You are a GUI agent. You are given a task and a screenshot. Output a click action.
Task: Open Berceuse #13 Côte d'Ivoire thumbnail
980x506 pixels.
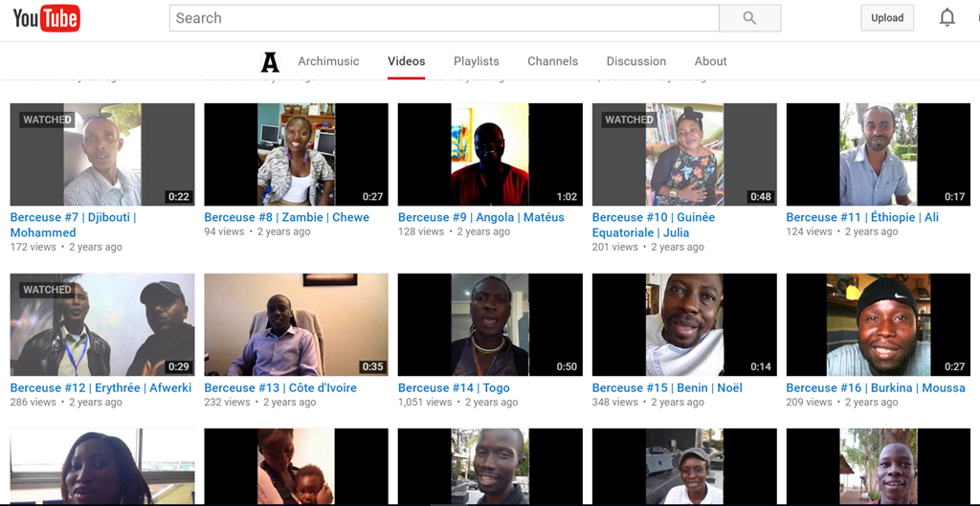[x=297, y=325]
